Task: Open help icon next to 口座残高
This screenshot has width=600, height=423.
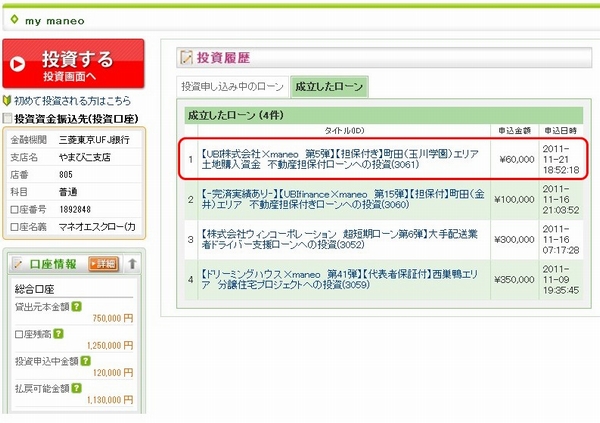Action: pos(58,333)
